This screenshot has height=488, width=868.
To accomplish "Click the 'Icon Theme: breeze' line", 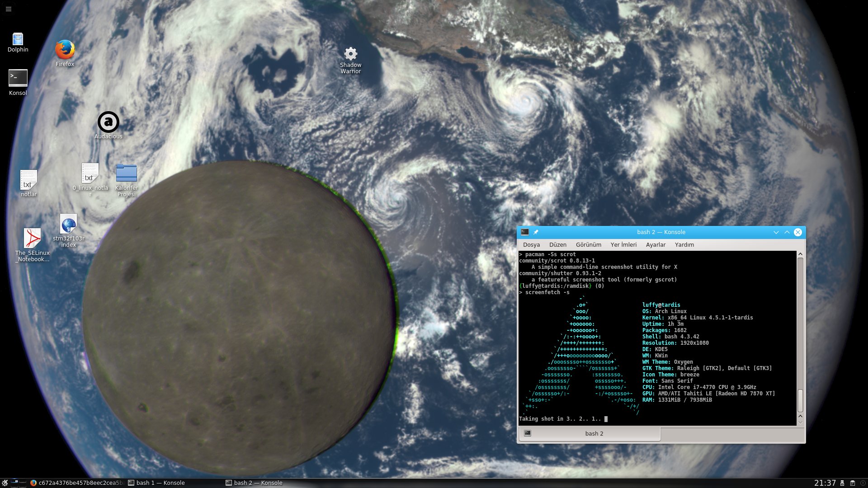I will coord(670,375).
